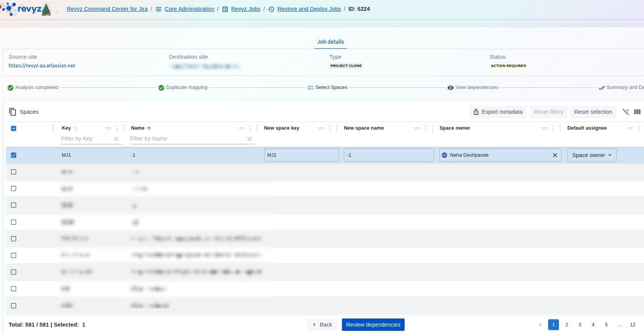The width and height of the screenshot is (644, 334).
Task: Sort by the Name column header
Action: pos(138,128)
